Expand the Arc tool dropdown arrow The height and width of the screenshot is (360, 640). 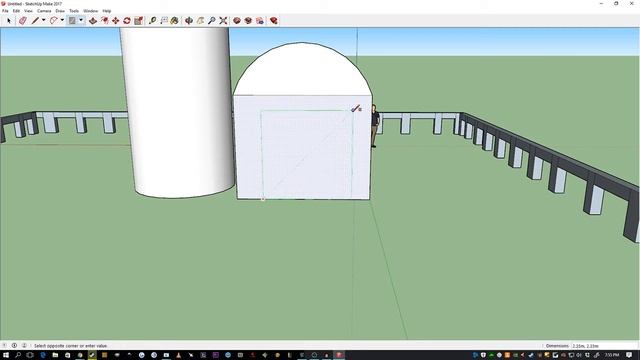(x=62, y=20)
